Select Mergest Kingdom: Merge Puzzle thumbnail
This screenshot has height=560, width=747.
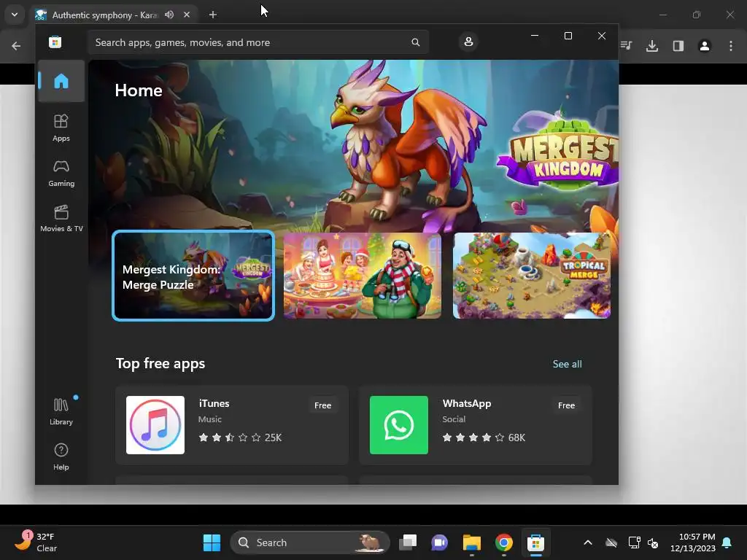(193, 276)
